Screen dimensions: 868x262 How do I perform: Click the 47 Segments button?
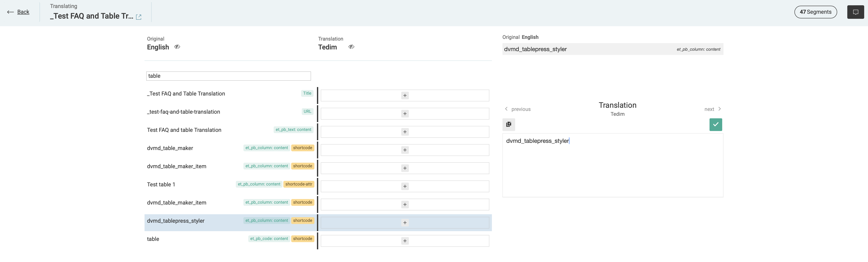815,12
